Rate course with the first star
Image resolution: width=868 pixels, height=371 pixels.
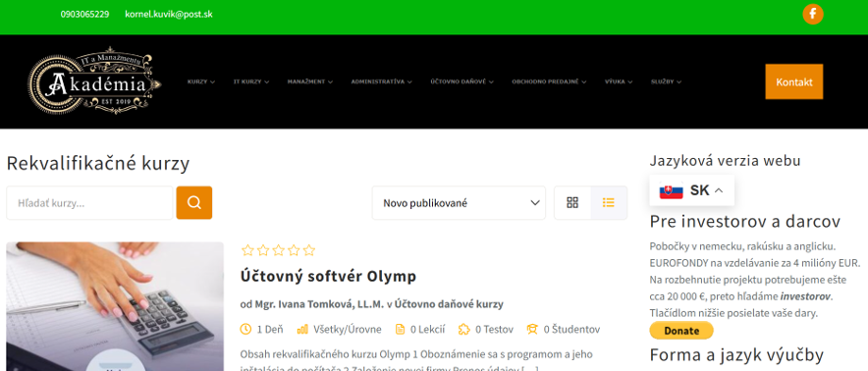tap(247, 250)
